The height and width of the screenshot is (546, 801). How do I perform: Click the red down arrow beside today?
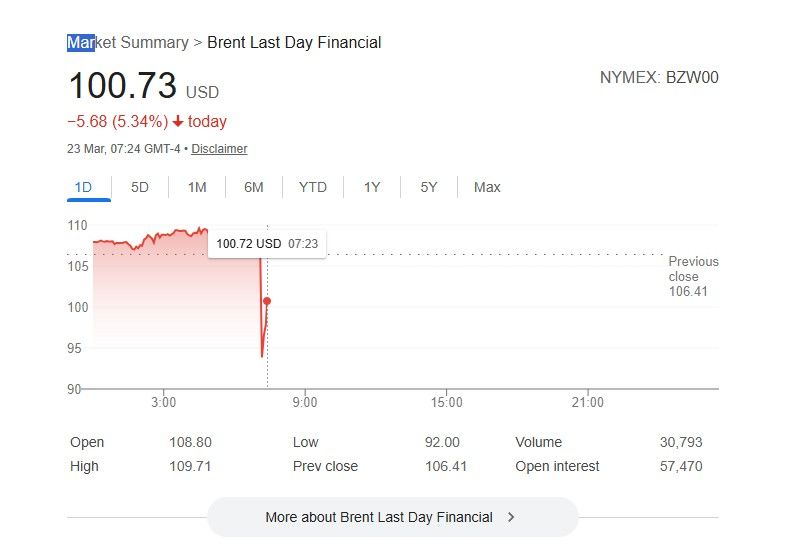pyautogui.click(x=178, y=122)
